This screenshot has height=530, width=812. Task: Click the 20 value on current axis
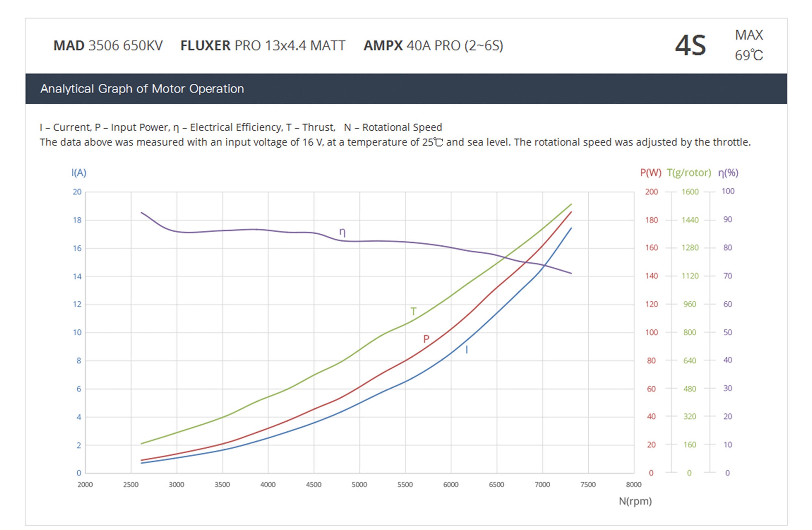click(x=77, y=192)
